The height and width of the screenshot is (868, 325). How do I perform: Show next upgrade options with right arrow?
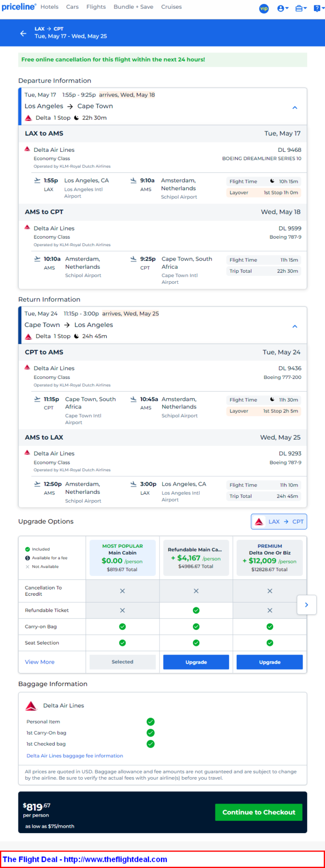(x=307, y=605)
